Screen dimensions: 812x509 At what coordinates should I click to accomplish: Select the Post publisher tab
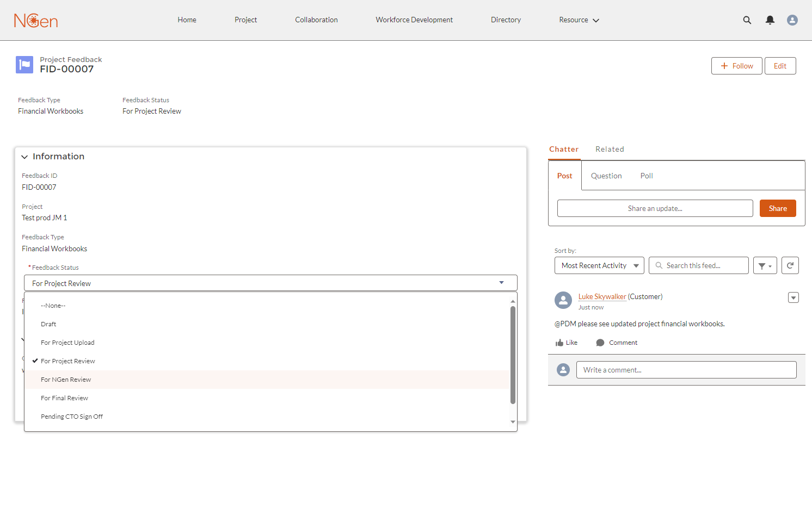pos(565,176)
